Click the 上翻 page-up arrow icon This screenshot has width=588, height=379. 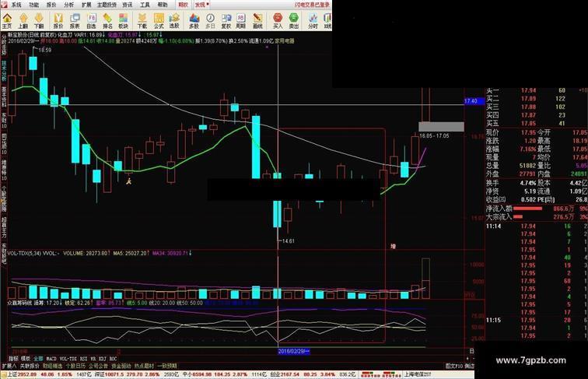23,20
